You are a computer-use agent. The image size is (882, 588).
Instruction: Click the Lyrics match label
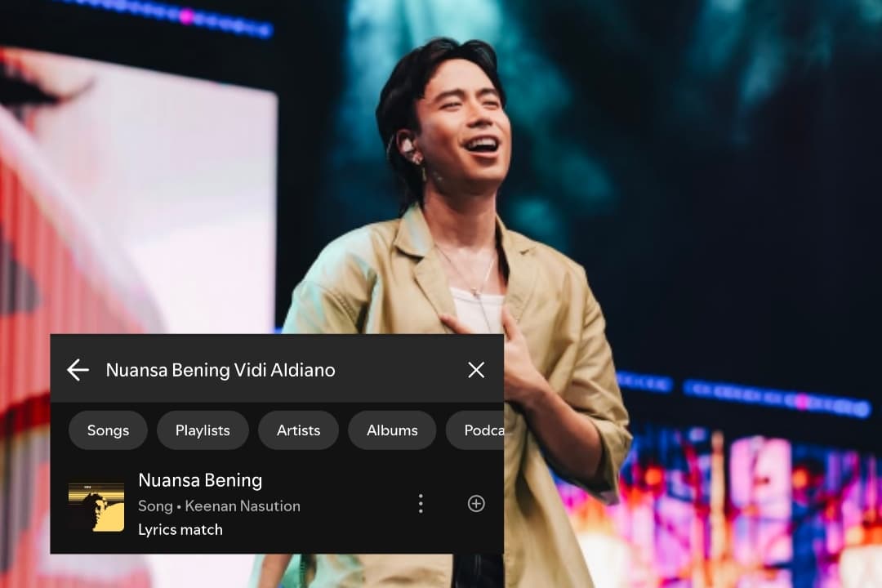click(x=180, y=529)
